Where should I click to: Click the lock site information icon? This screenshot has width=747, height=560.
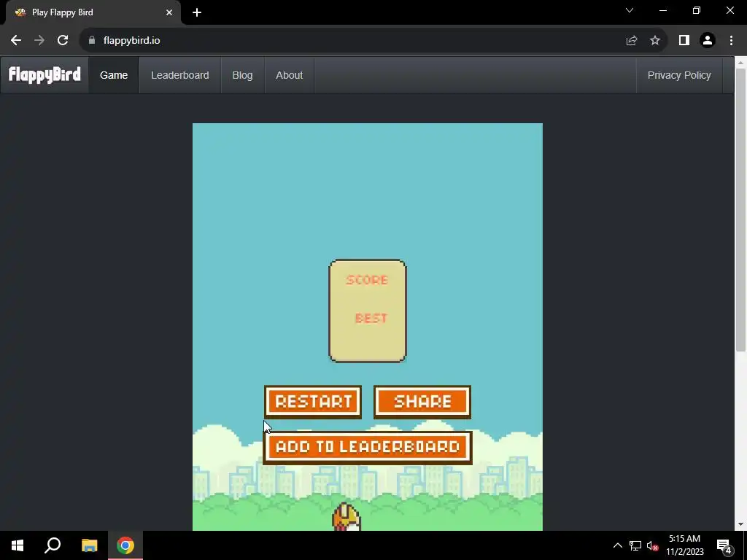(x=92, y=41)
